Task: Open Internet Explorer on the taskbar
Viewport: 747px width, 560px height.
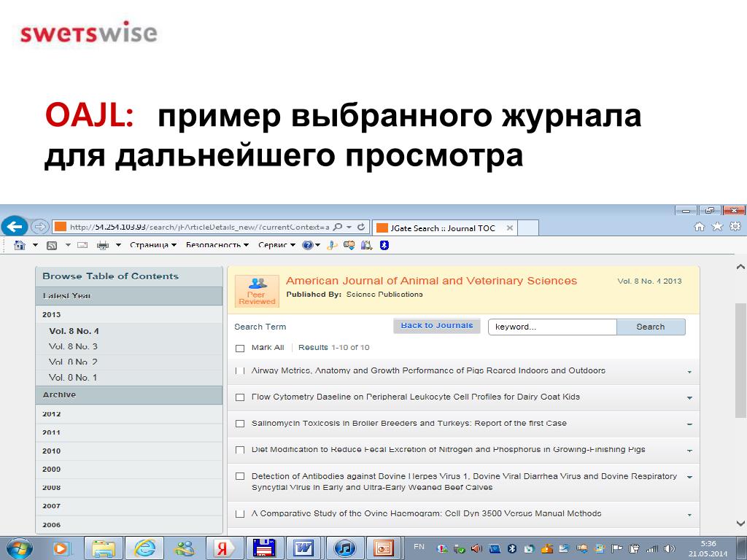Action: point(144,548)
